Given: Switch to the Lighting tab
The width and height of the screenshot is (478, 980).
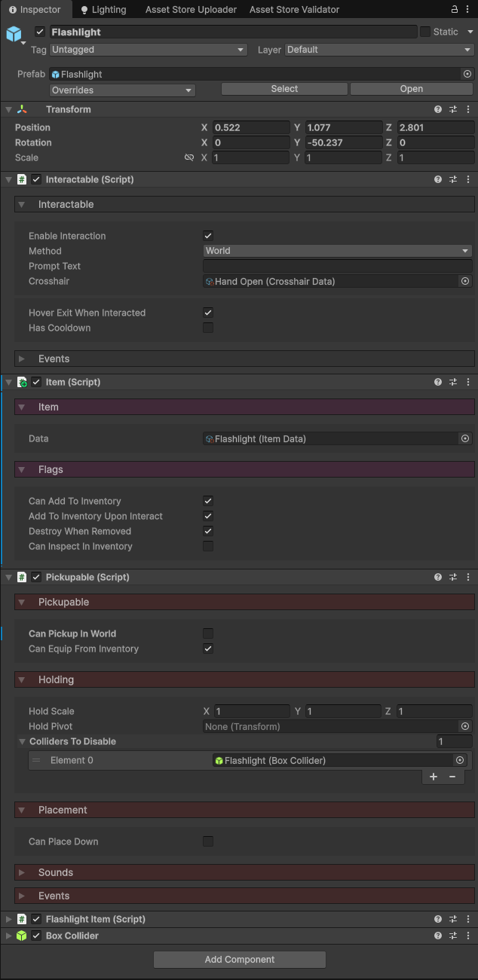Looking at the screenshot, I should coord(103,10).
